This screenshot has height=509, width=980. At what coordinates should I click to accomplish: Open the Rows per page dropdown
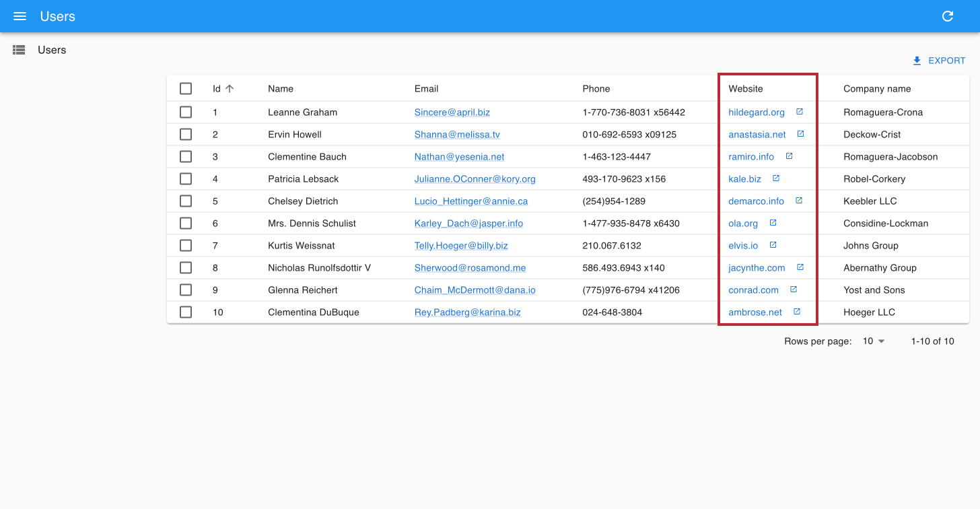874,341
